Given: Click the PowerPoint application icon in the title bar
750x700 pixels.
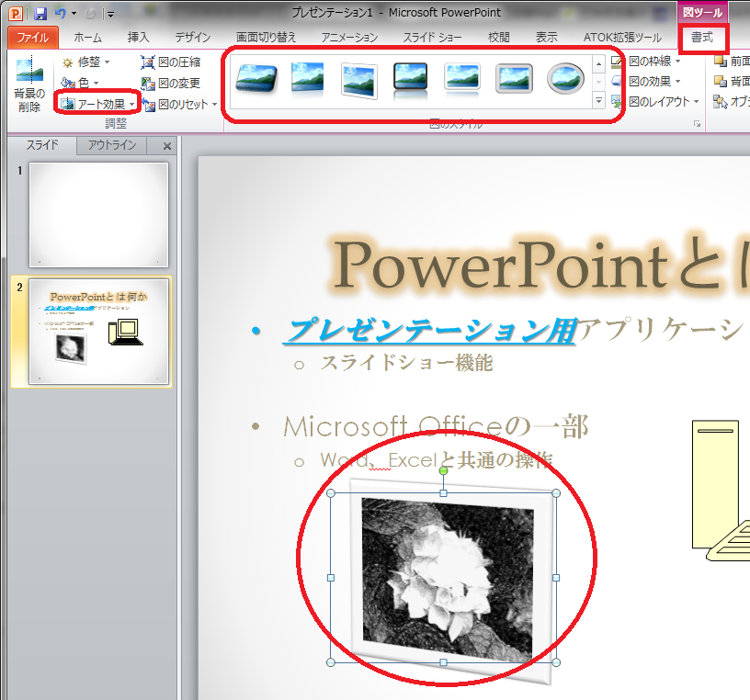Looking at the screenshot, I should click(x=16, y=14).
